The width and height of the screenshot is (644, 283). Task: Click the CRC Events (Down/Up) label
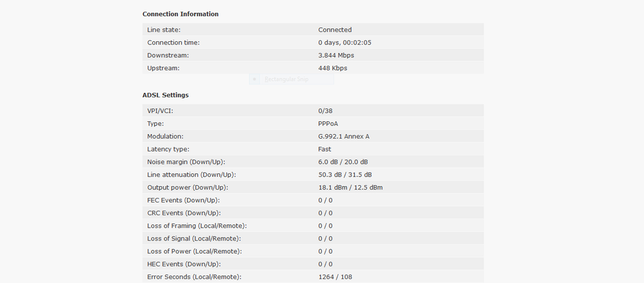pos(184,213)
